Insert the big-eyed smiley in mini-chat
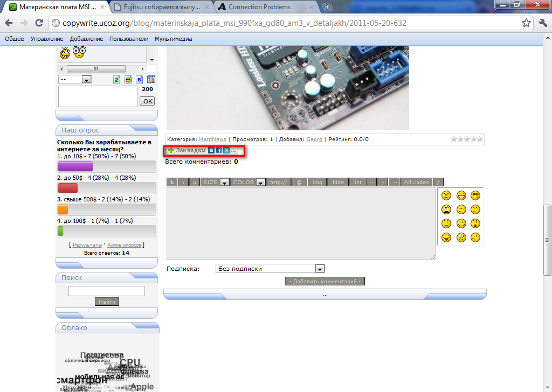Image resolution: width=552 pixels, height=392 pixels. 79,52
